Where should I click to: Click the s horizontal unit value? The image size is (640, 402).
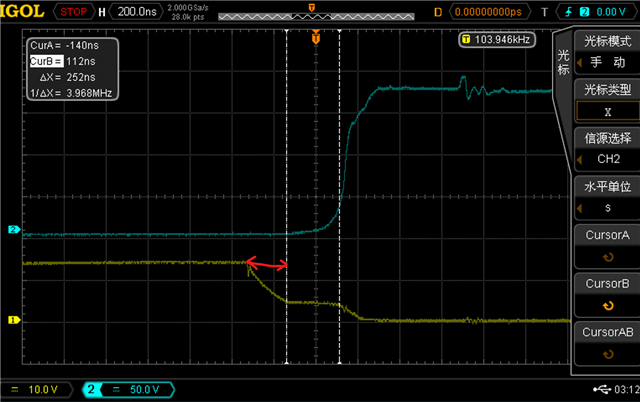coord(608,208)
